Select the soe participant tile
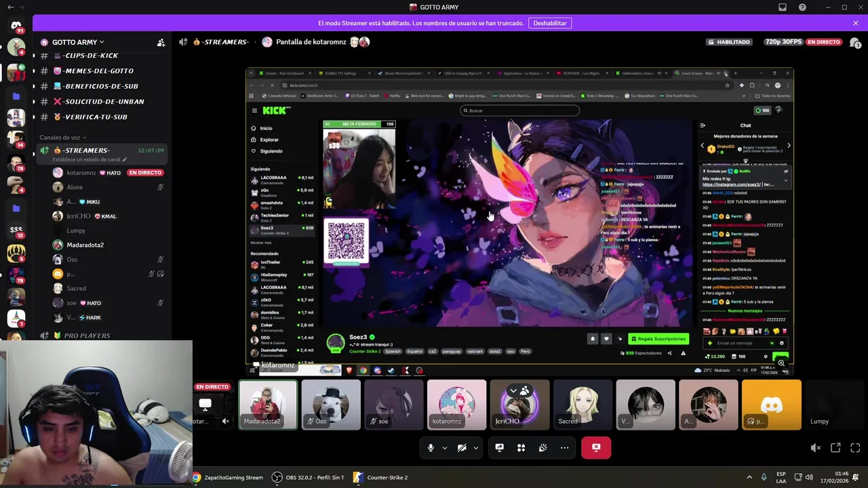This screenshot has height=488, width=868. [x=394, y=405]
